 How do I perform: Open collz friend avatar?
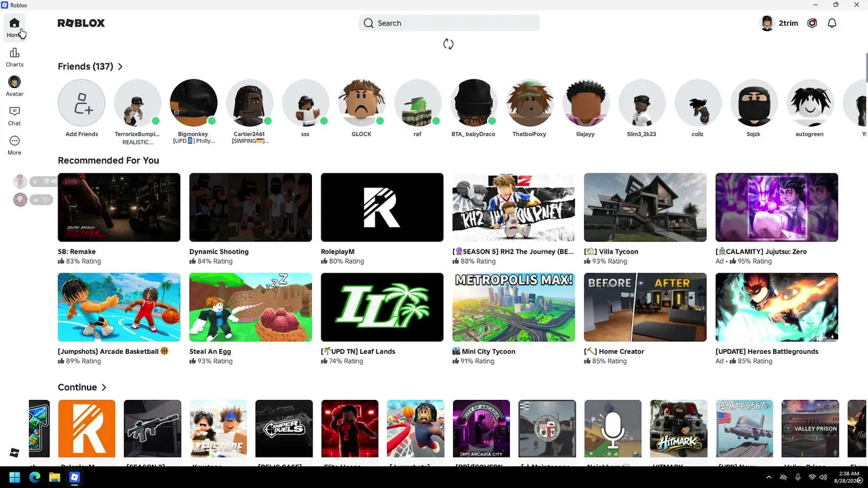pyautogui.click(x=698, y=103)
